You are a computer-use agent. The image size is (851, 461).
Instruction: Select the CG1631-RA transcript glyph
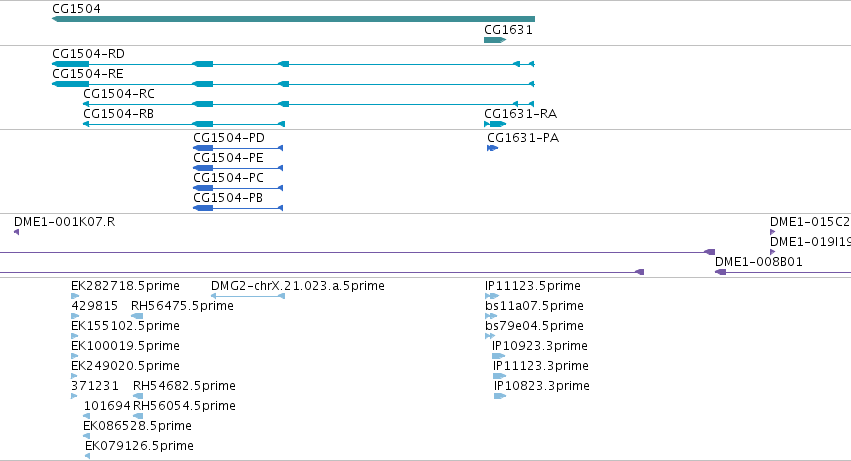click(x=495, y=124)
